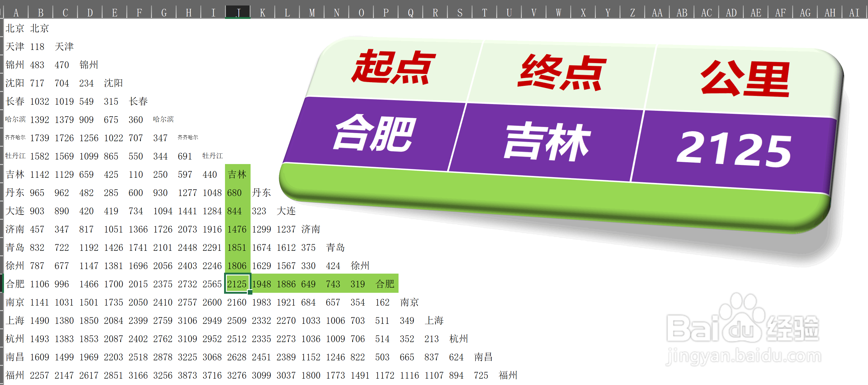Click 齐齐哈尔 cell in column H
The width and height of the screenshot is (868, 385).
(188, 138)
